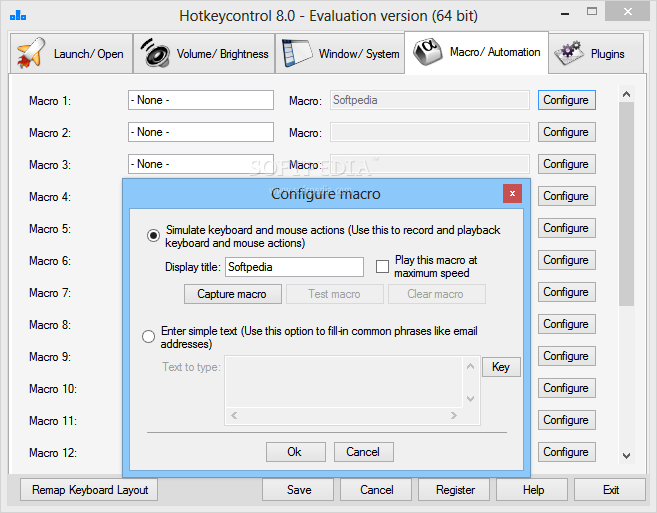
Task: Click Configure button for Macro 1
Action: click(566, 100)
